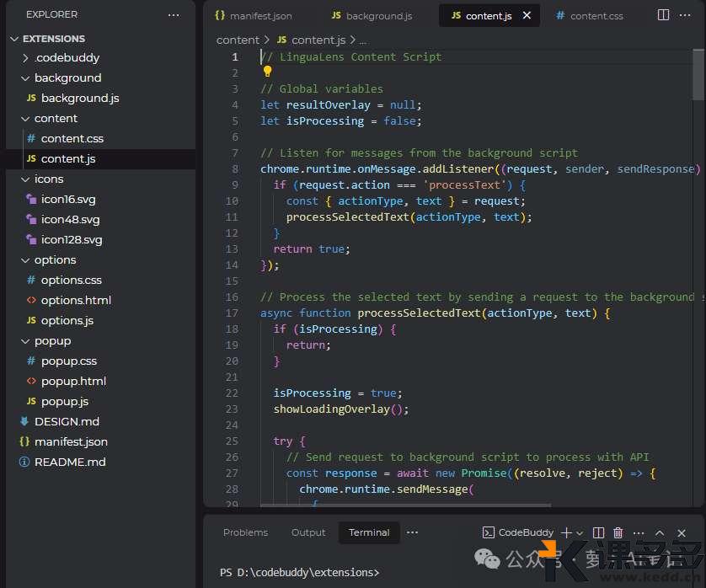Screen dimensions: 706x588
Task: Open the Problems panel tab
Action: point(245,532)
